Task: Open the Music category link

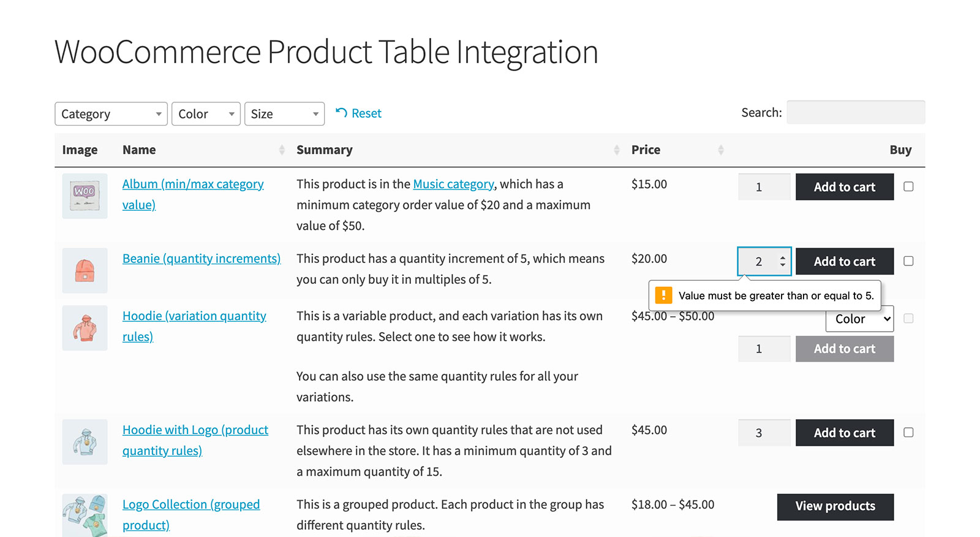Action: click(x=453, y=185)
